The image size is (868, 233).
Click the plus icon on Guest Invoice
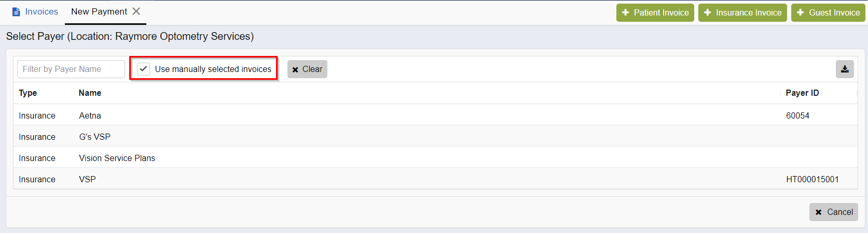click(x=800, y=12)
